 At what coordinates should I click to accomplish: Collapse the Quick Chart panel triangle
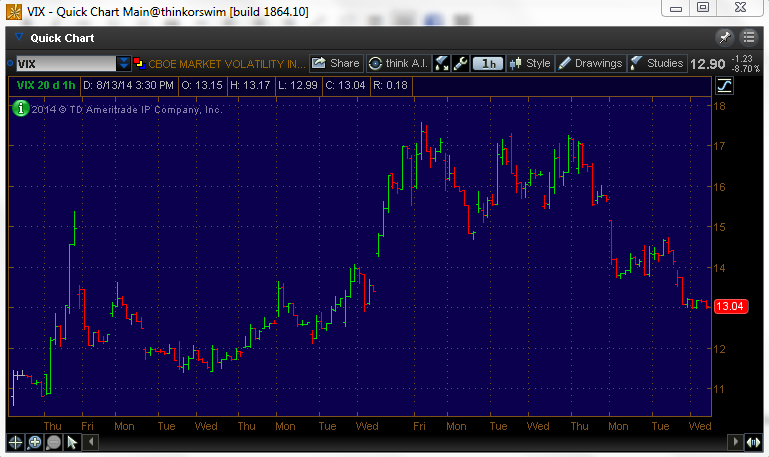pos(19,37)
